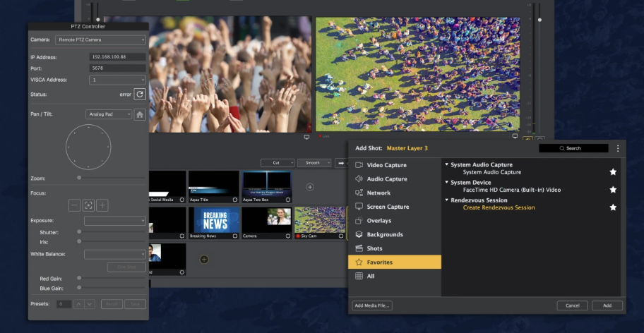
Task: Collapse the System Device group
Action: pos(446,182)
